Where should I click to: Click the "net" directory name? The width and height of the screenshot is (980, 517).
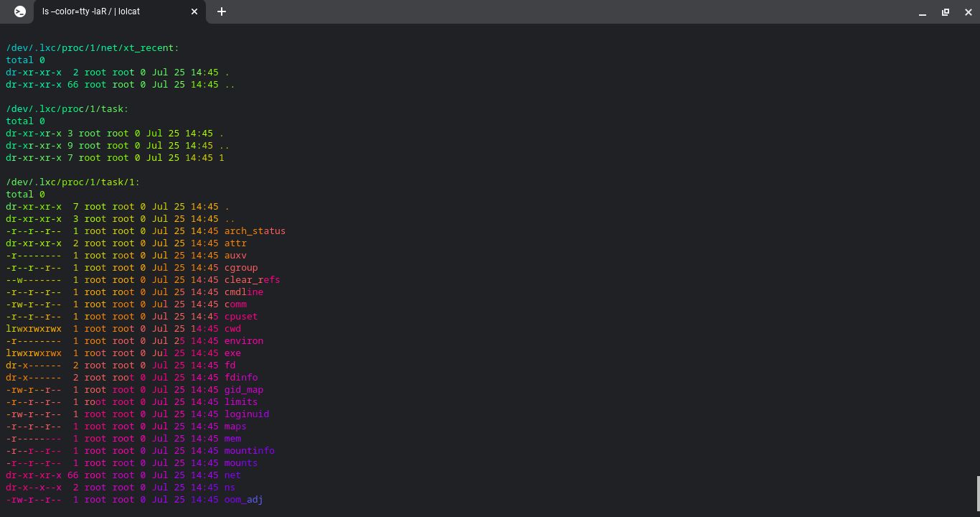tap(232, 475)
